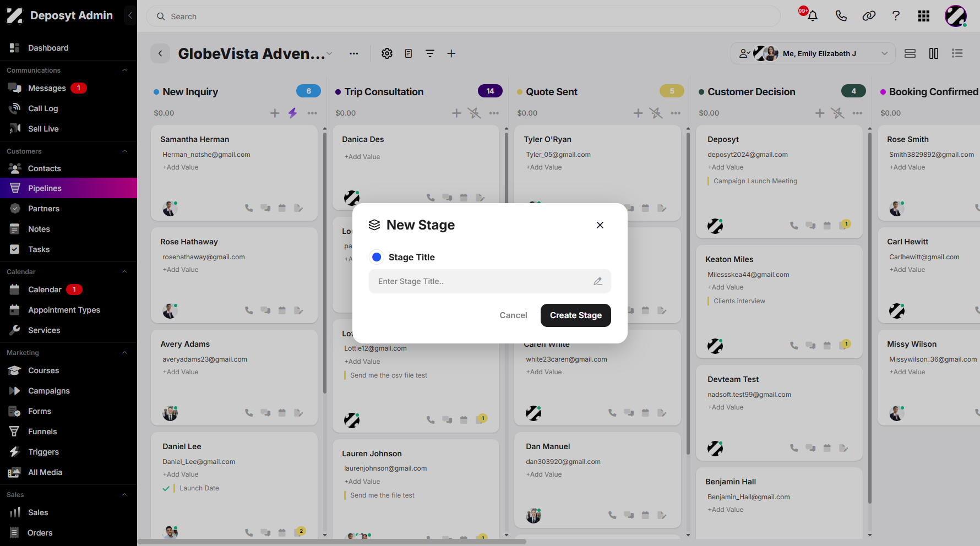The image size is (980, 546).
Task: Toggle the Launch Date task checkmark
Action: 166,488
